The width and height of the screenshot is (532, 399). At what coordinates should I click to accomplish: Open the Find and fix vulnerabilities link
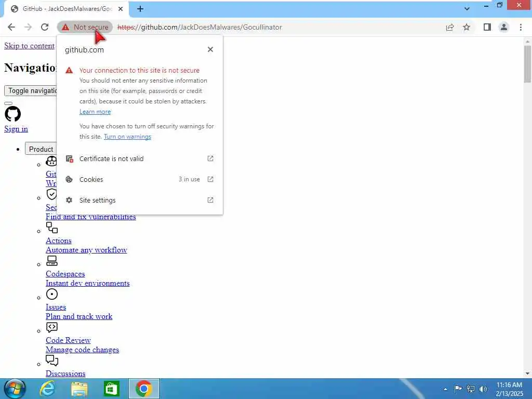pyautogui.click(x=90, y=217)
